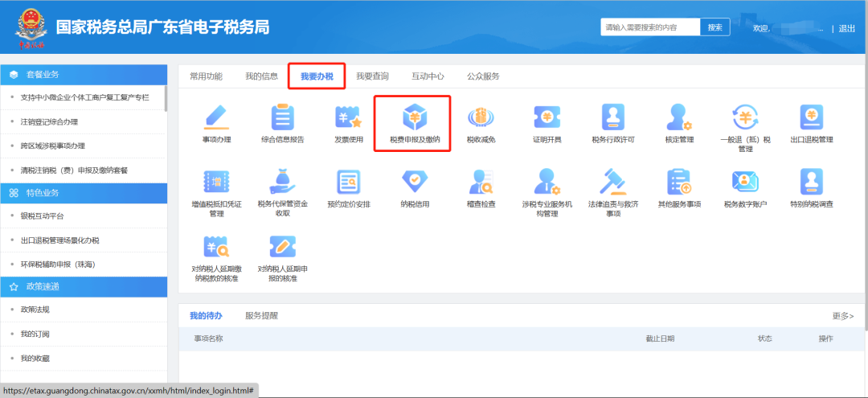Open the 纳税信用 icon
This screenshot has height=398, width=868.
coord(414,183)
